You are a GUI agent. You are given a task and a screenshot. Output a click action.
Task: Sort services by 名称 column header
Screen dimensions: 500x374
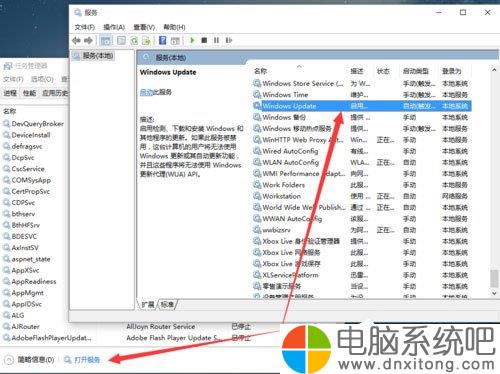(x=261, y=71)
